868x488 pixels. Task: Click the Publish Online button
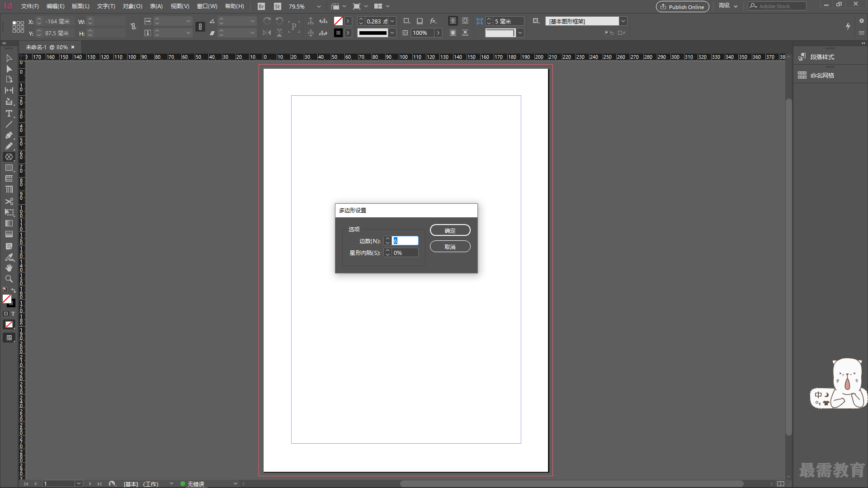[x=682, y=6]
